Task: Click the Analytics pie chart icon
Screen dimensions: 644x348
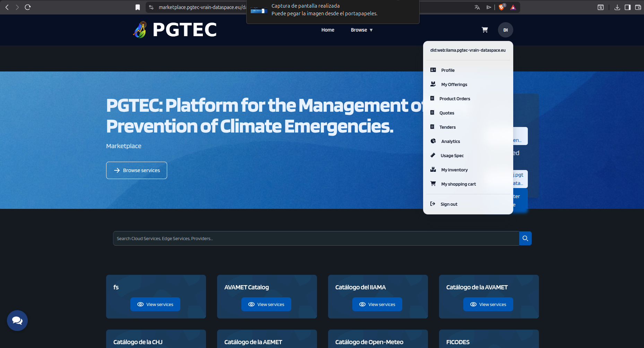Action: point(433,141)
